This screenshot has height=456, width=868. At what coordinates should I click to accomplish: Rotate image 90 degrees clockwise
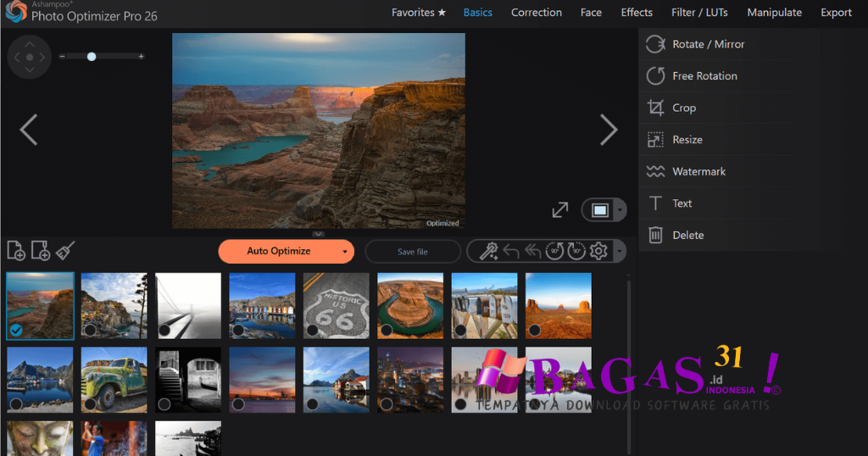(x=576, y=251)
